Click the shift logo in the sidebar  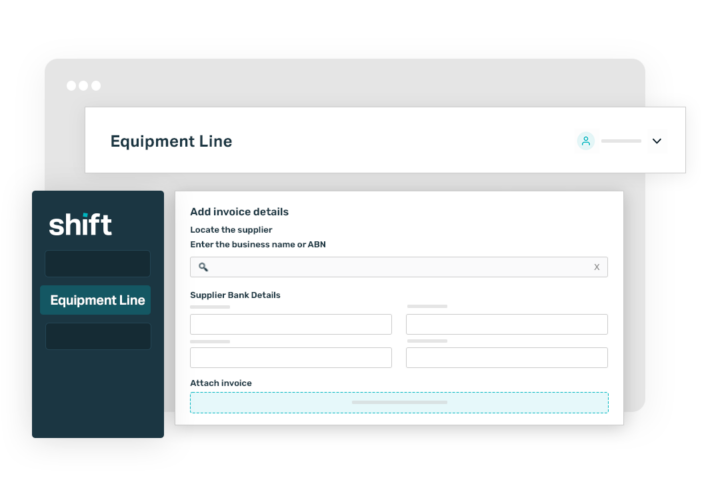click(80, 225)
